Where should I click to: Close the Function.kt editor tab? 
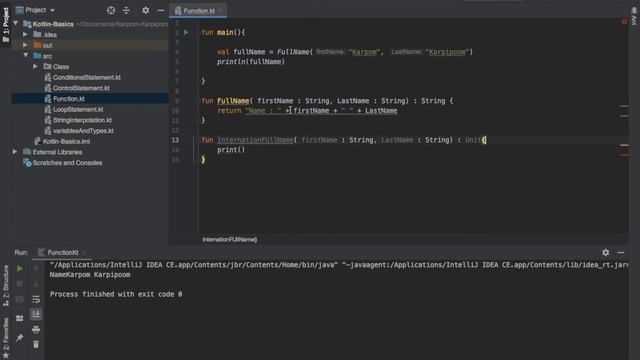tap(221, 11)
